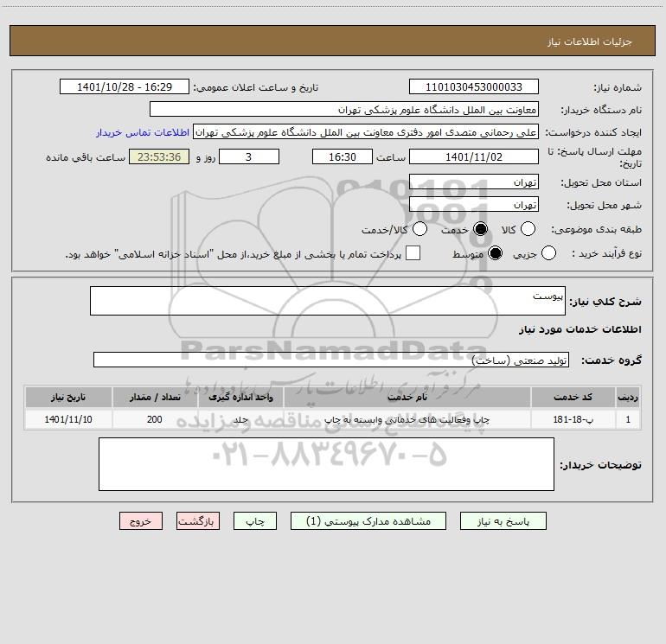Click the deadline time field 16:30
The height and width of the screenshot is (644, 666).
343,156
